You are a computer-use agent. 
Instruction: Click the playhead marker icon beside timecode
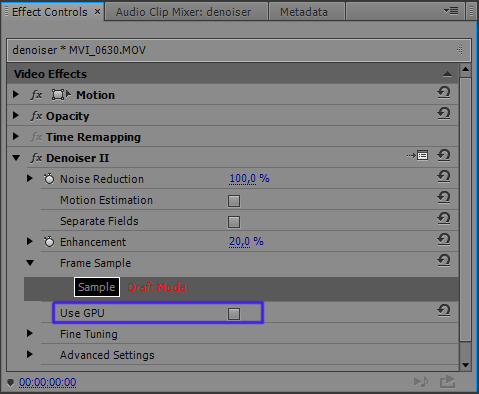[10, 382]
